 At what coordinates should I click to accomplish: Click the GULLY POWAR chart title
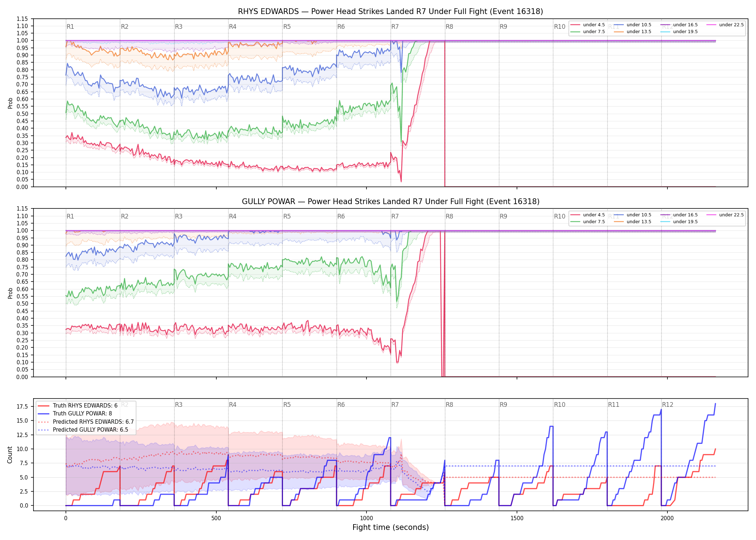[x=391, y=202]
